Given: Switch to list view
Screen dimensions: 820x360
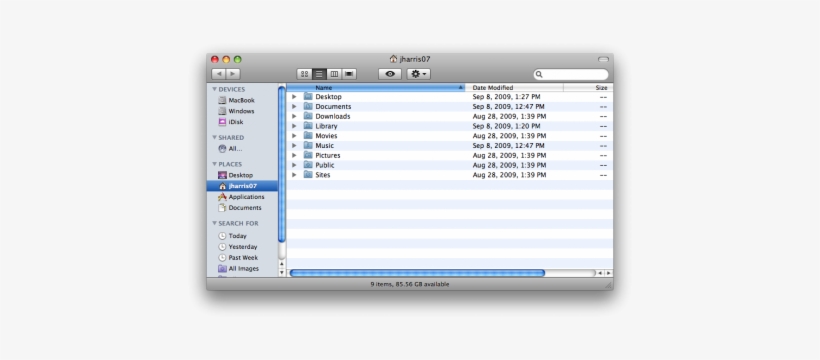Looking at the screenshot, I should (320, 74).
